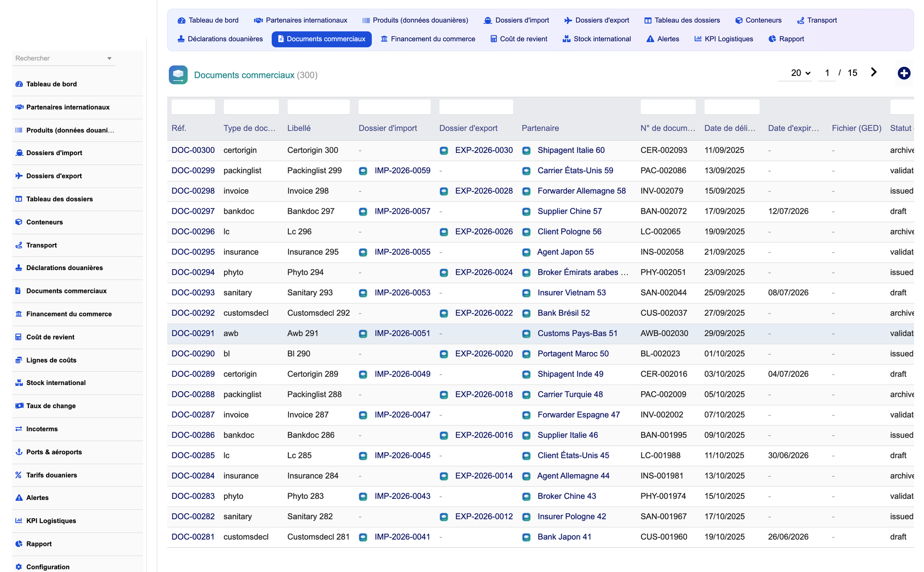This screenshot has width=924, height=572.
Task: Click delivery date 19/10/2025 cell
Action: [725, 537]
